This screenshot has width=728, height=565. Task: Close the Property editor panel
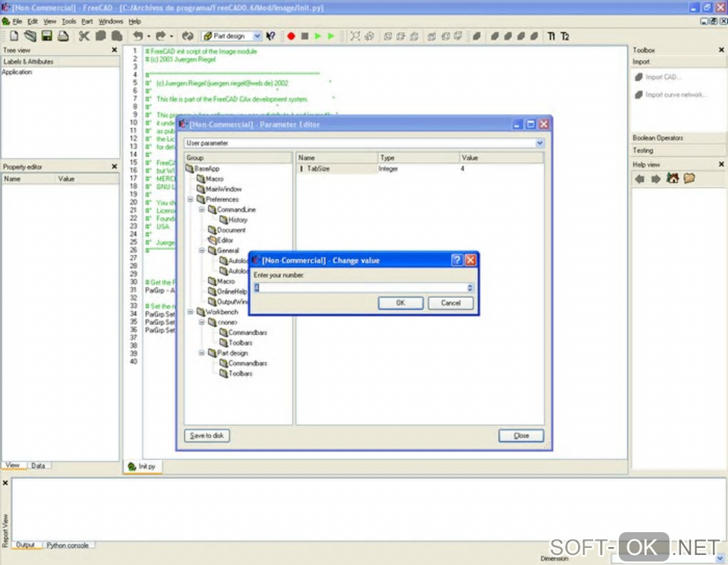[x=115, y=166]
